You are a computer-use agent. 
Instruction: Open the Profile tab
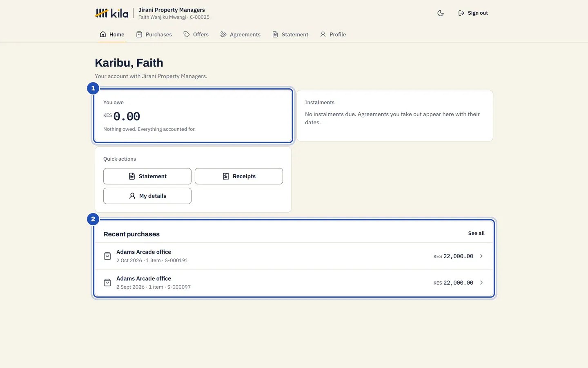point(333,34)
